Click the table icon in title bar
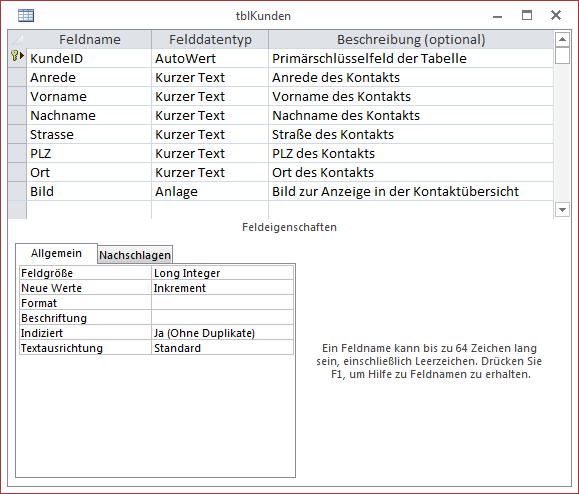 point(26,16)
